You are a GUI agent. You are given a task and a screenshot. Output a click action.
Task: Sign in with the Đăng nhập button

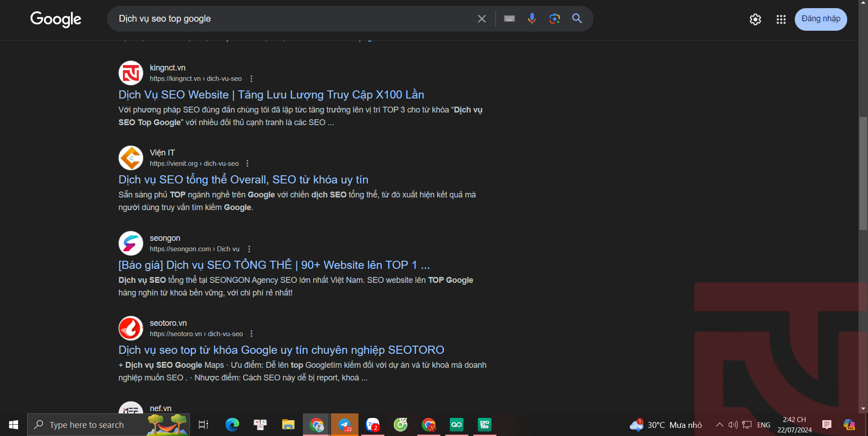click(x=821, y=19)
